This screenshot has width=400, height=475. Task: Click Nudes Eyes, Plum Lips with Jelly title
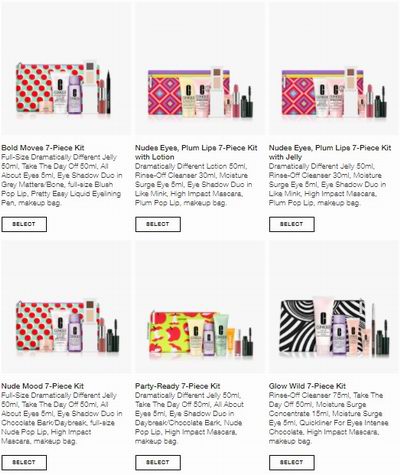click(330, 152)
